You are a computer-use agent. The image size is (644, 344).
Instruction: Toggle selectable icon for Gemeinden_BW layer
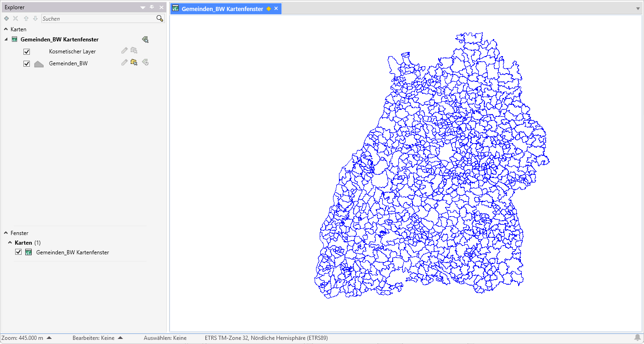[134, 63]
